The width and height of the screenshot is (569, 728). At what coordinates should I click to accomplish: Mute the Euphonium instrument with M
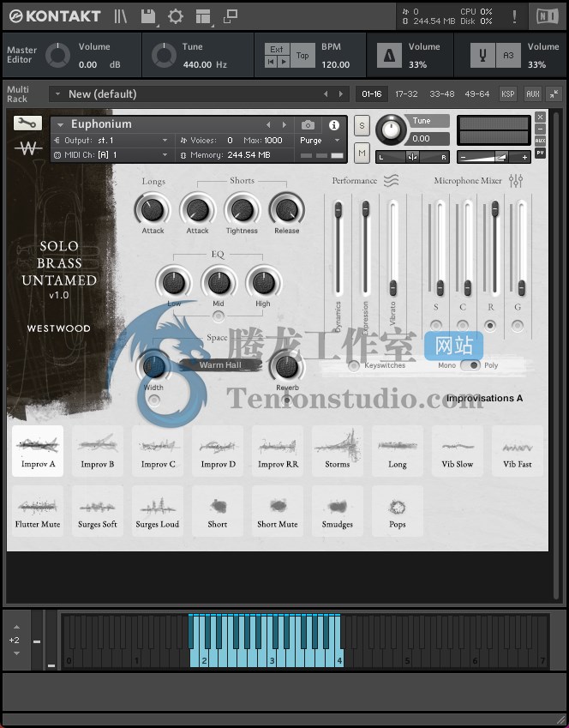pyautogui.click(x=362, y=153)
